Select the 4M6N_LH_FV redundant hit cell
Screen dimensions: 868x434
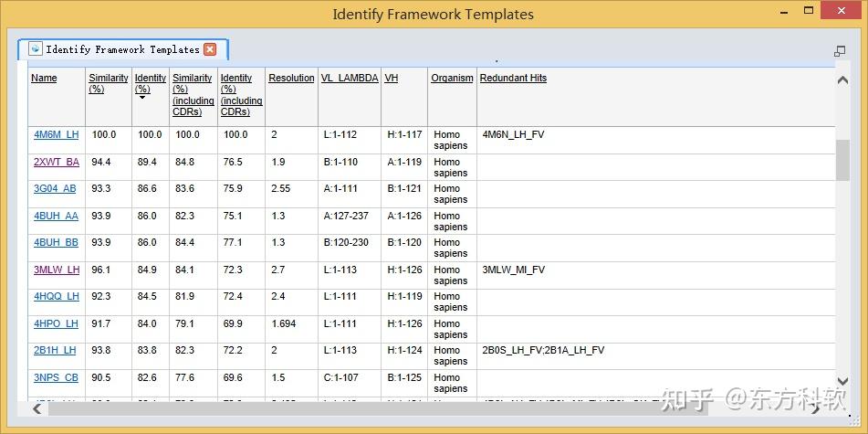pos(513,134)
